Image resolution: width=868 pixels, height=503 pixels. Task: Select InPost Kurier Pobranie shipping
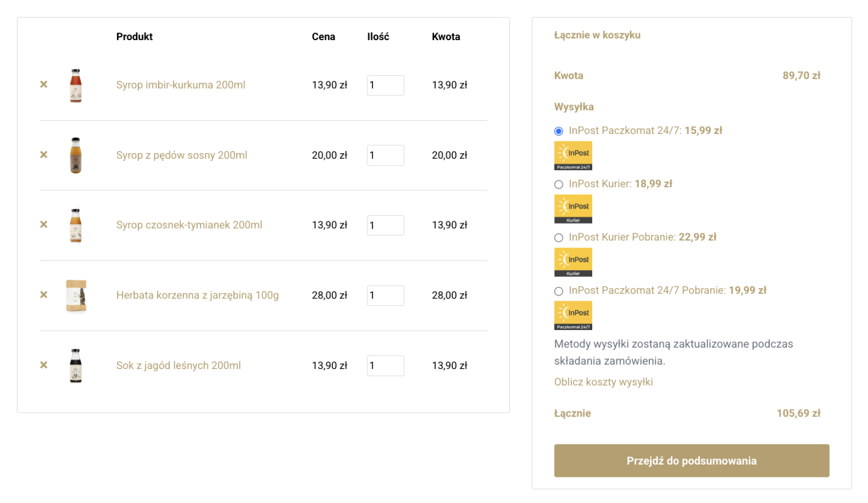(x=559, y=238)
